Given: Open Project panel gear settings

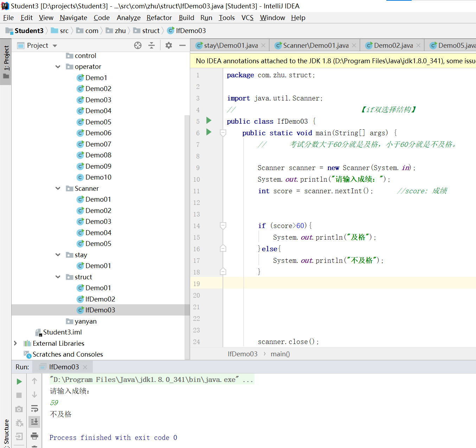Looking at the screenshot, I should click(169, 45).
